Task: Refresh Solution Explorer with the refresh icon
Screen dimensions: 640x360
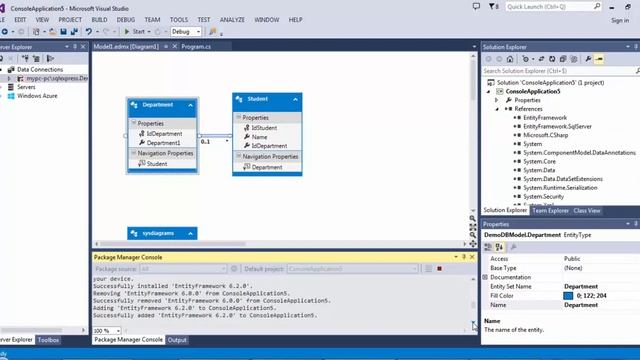Action: [552, 59]
